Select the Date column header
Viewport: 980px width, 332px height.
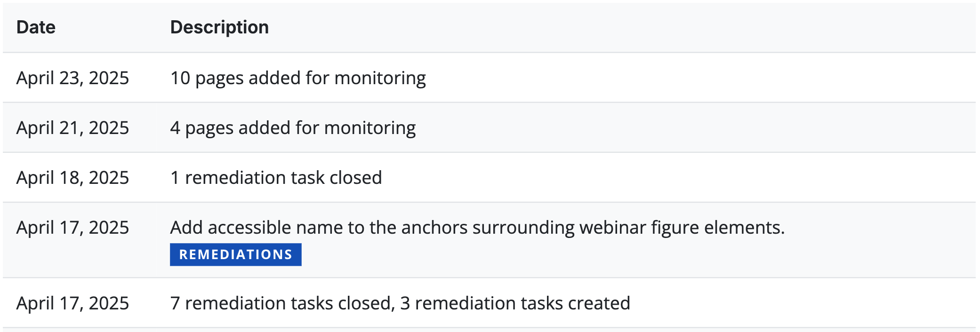pyautogui.click(x=36, y=27)
